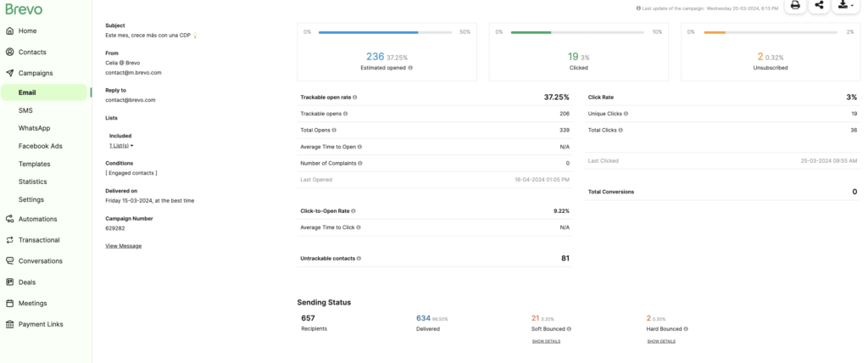Open the View Message link
The height and width of the screenshot is (363, 868).
pos(123,246)
